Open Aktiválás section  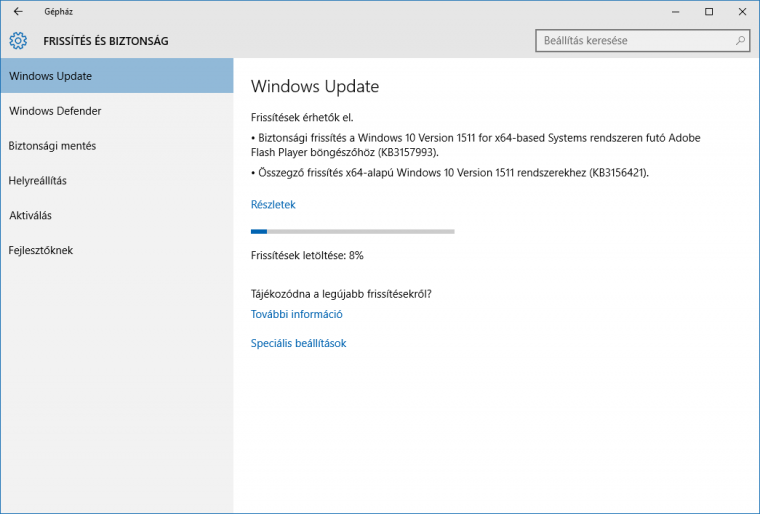click(117, 215)
